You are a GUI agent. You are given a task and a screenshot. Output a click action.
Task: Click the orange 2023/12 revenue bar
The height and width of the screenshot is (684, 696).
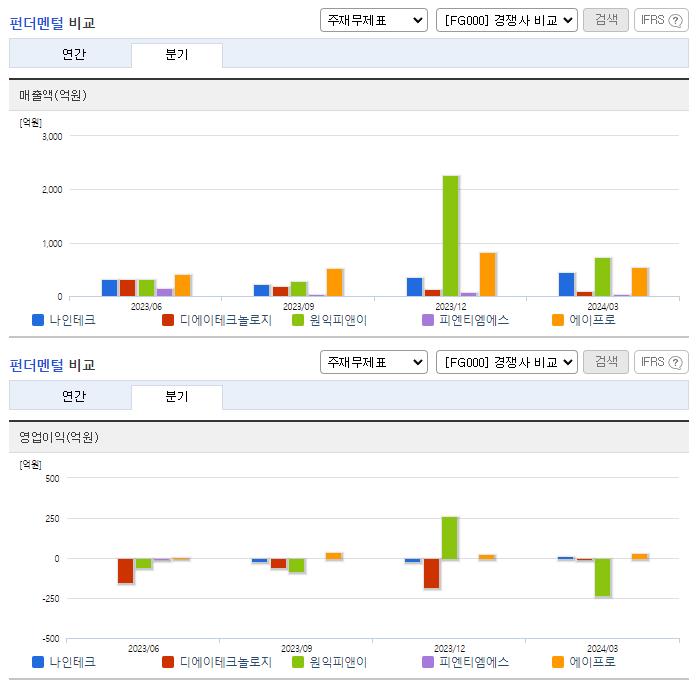coord(487,274)
